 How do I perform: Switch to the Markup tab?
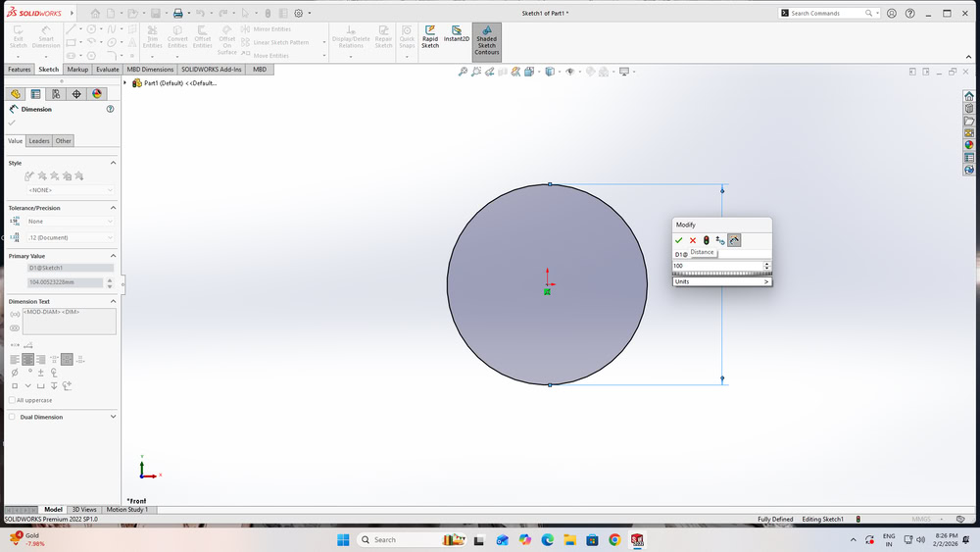click(x=77, y=70)
